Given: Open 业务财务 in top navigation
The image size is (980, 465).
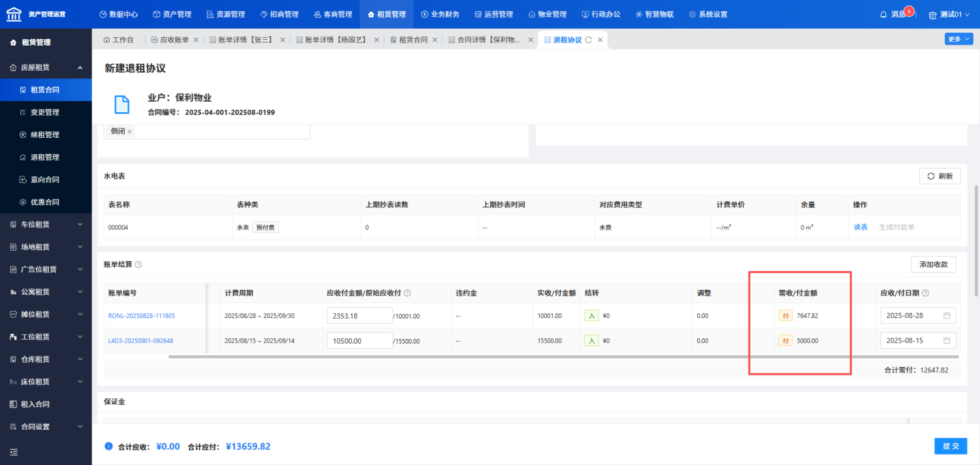Looking at the screenshot, I should click(x=440, y=14).
